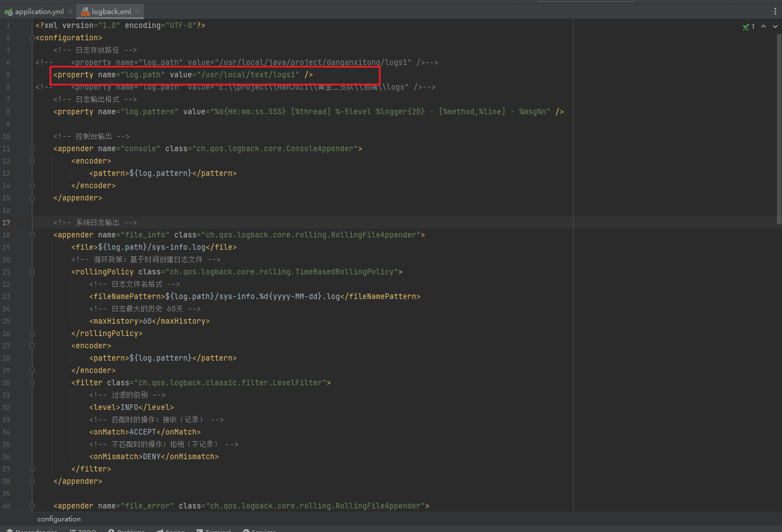Select the logback.xml editor tab
This screenshot has height=532, width=782.
point(111,11)
